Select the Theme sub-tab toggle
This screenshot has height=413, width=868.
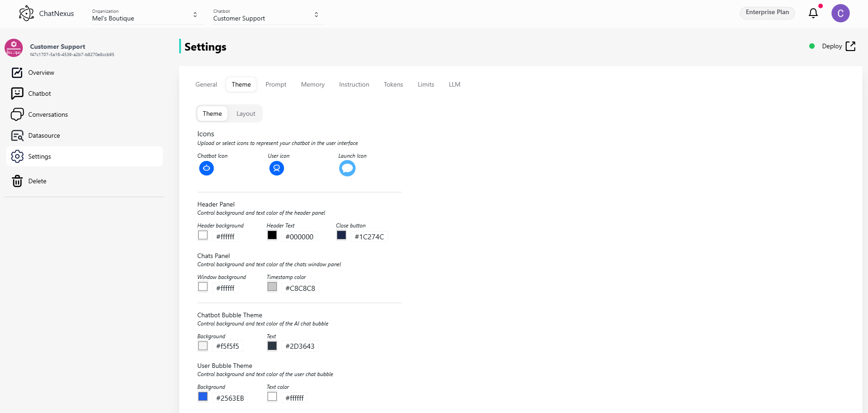point(212,114)
